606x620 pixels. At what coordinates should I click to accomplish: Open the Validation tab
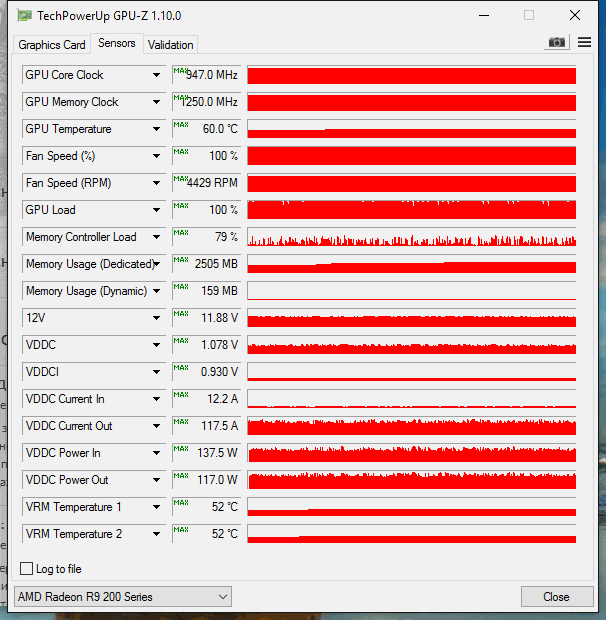[170, 45]
